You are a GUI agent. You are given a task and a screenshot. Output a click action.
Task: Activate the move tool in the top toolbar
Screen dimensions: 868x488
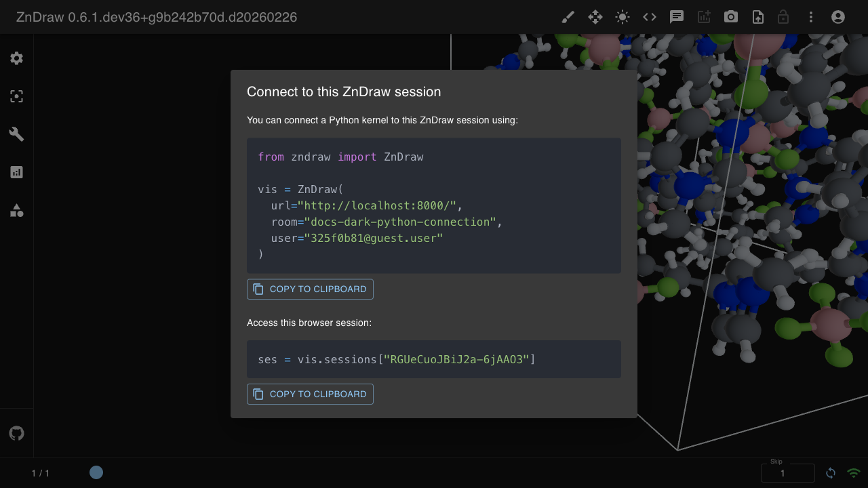pyautogui.click(x=595, y=17)
